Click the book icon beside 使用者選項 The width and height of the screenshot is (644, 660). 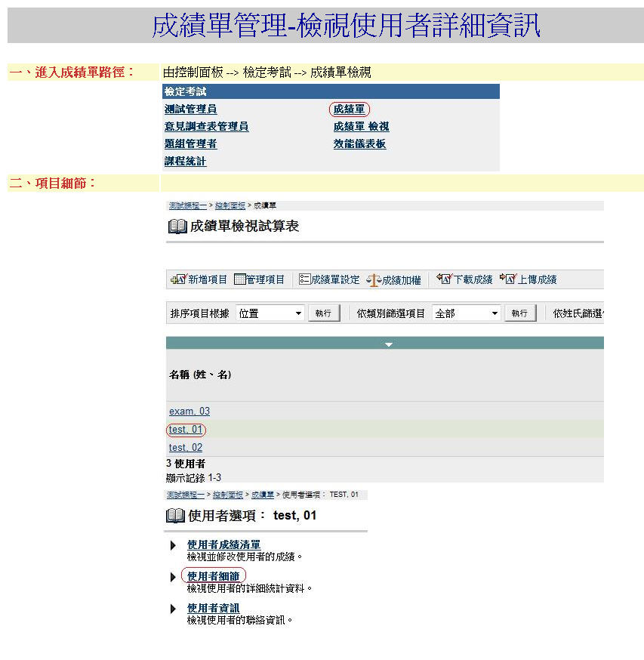[x=175, y=516]
